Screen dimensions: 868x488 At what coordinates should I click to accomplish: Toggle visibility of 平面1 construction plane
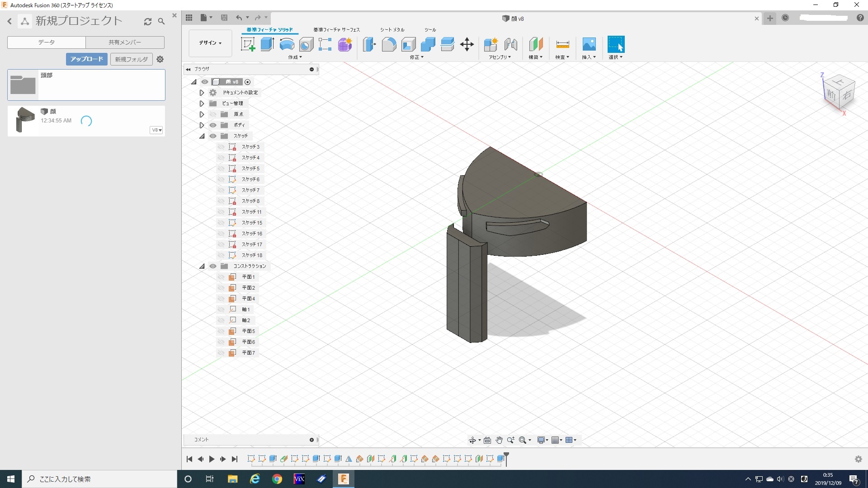click(221, 277)
